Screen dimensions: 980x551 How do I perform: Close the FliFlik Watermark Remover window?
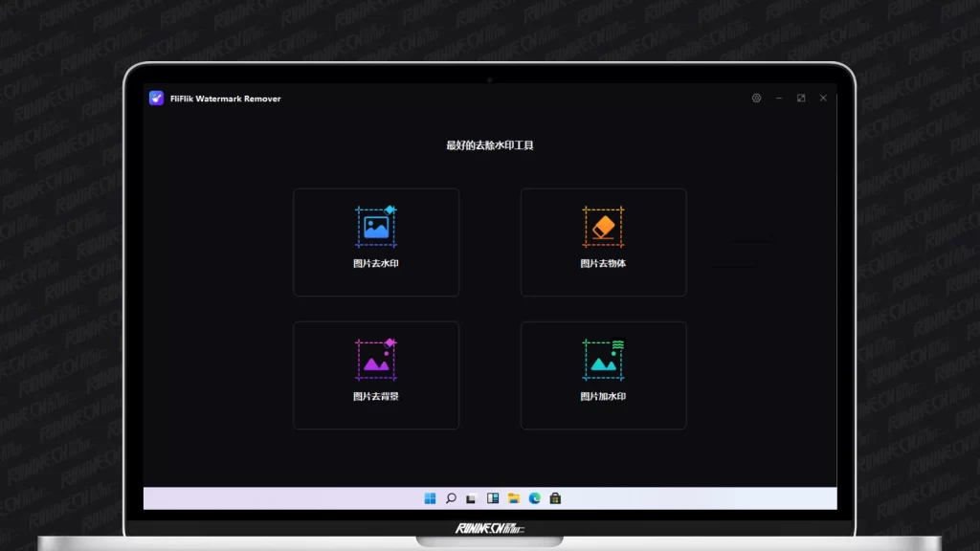coord(823,99)
